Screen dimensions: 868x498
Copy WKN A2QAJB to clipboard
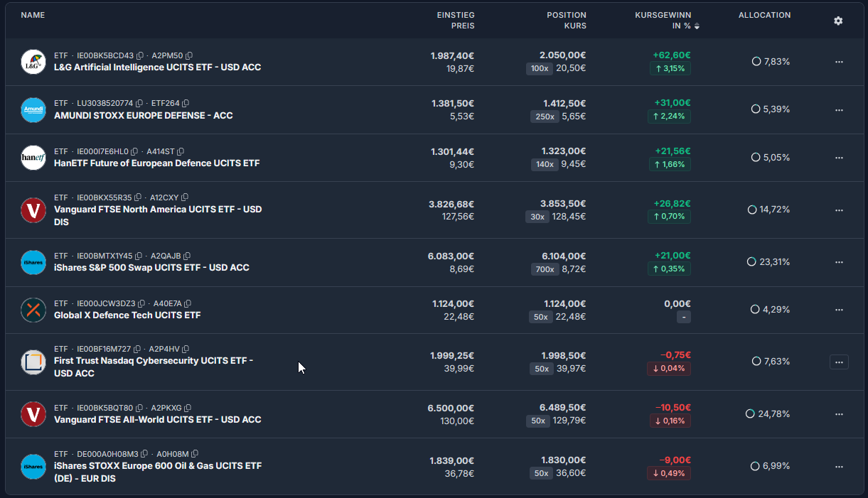[187, 256]
